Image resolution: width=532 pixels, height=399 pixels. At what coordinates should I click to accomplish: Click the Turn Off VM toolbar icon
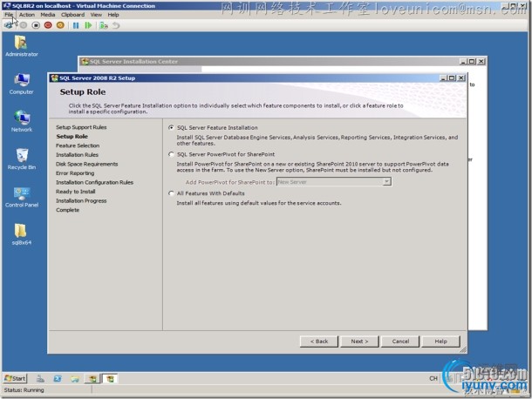point(36,25)
